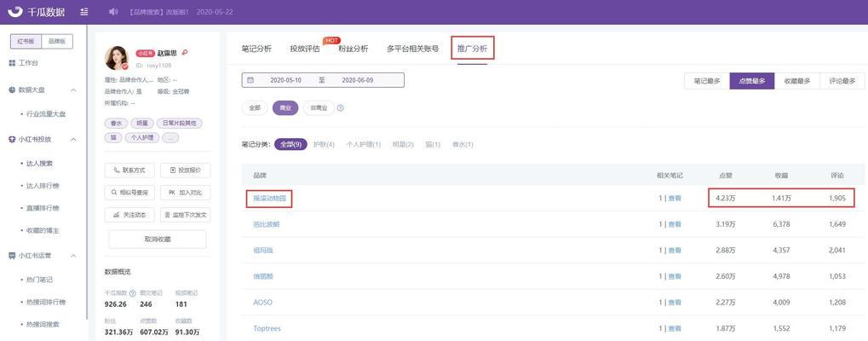Viewport: 868px width, 341px height.
Task: Click the help icon next to 非商业
Action: pyautogui.click(x=341, y=108)
